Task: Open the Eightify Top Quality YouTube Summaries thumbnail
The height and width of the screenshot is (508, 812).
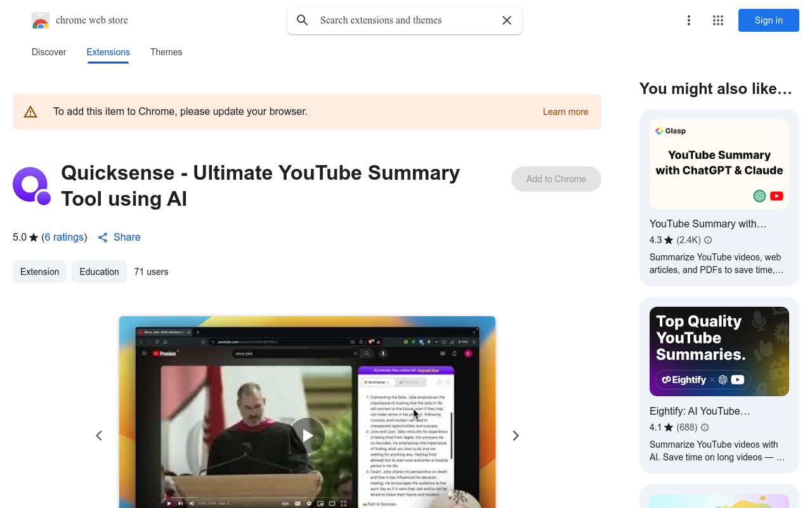Action: (719, 351)
